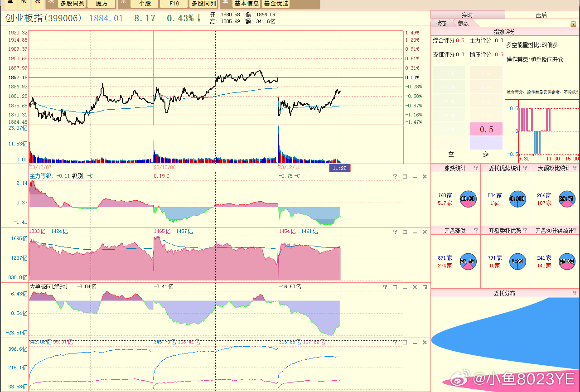Click the 11:29 time marker on chart

tap(339, 168)
